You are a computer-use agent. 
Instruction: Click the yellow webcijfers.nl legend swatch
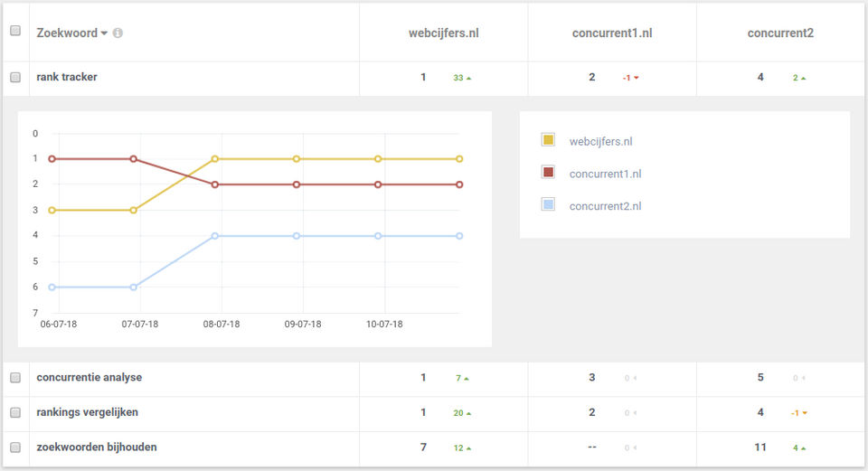click(548, 139)
